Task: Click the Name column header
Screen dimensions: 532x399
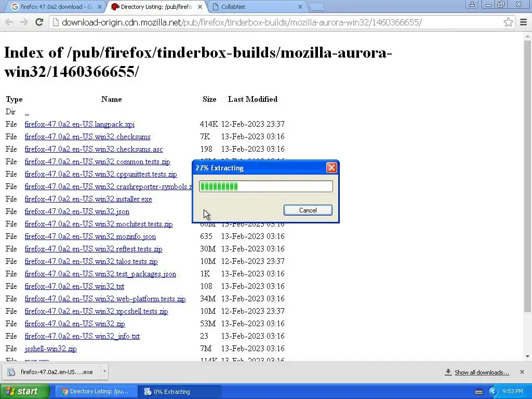Action: click(111, 99)
